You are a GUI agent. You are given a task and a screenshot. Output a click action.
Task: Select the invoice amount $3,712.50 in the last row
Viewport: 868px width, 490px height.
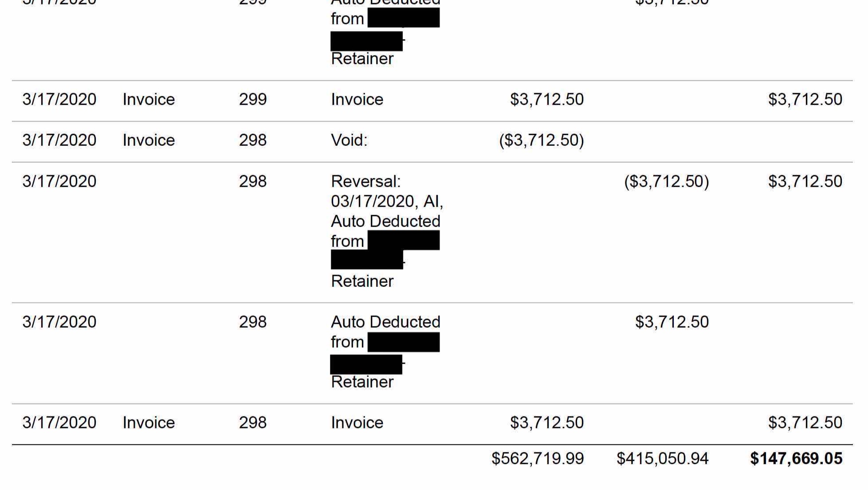546,423
